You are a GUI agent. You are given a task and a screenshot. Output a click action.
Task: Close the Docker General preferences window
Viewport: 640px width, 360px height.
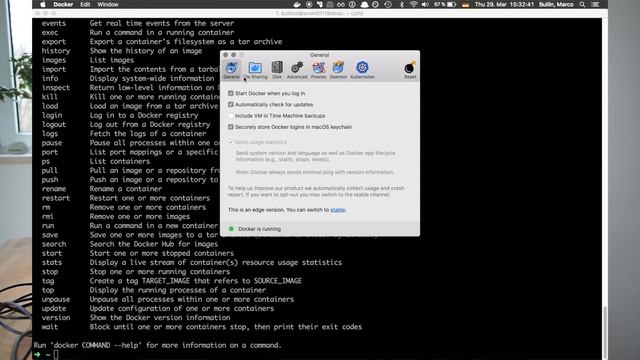tap(226, 55)
